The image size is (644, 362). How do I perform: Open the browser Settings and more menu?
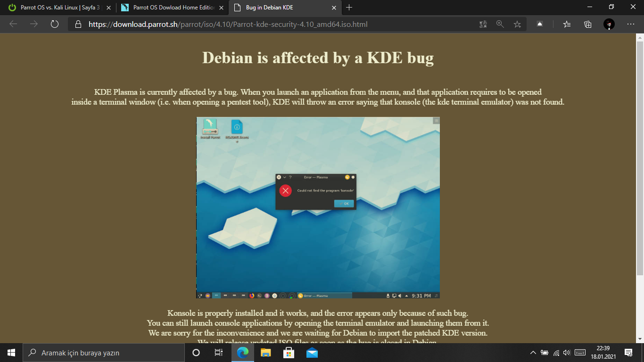pyautogui.click(x=631, y=24)
